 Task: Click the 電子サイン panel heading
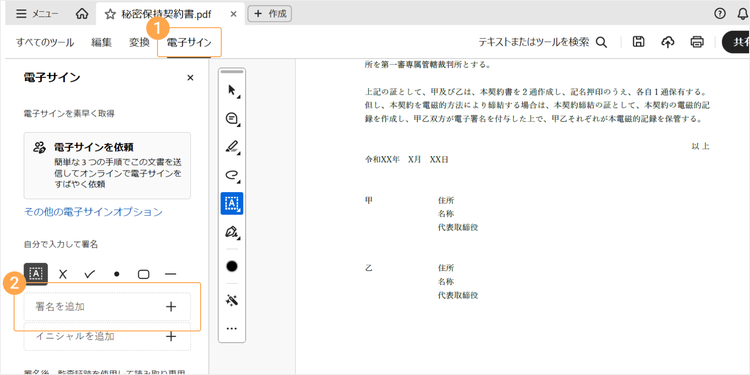52,77
